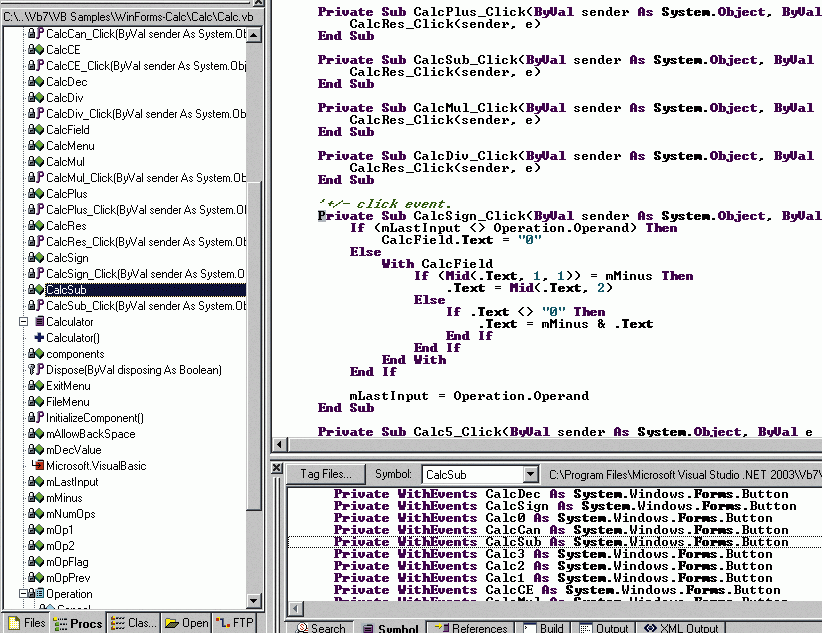The width and height of the screenshot is (822, 633).
Task: Click the mLastInput variable icon
Action: pyautogui.click(x=36, y=482)
